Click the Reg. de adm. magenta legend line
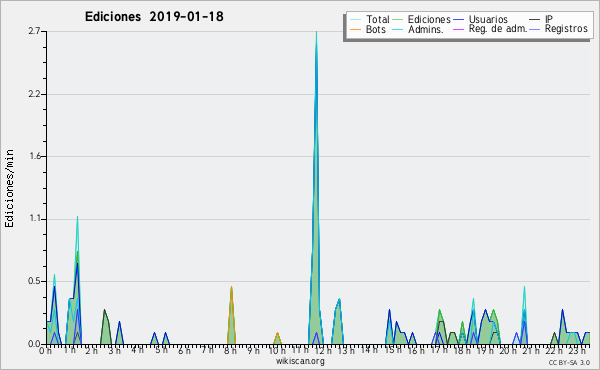Screen dimensions: 600x370 458,29
